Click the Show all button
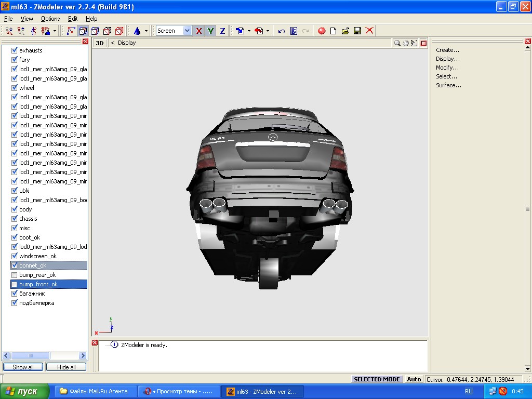Image resolution: width=532 pixels, height=399 pixels. [23, 367]
